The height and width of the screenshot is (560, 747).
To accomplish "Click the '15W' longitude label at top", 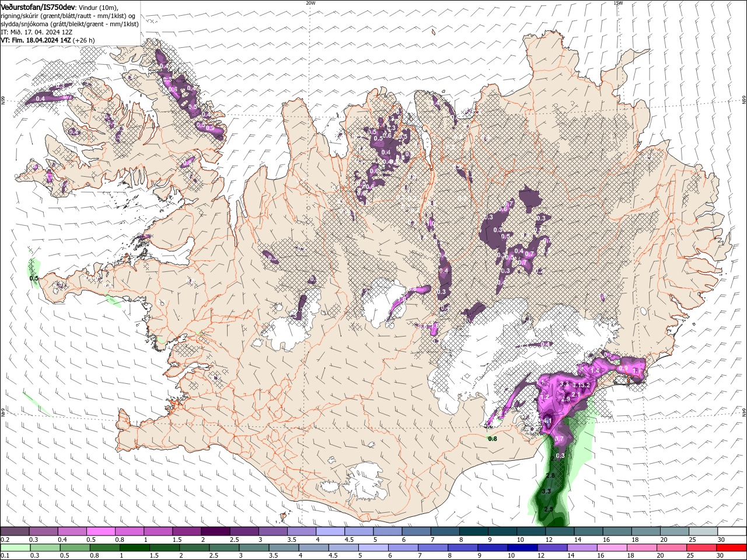I will click(618, 3).
